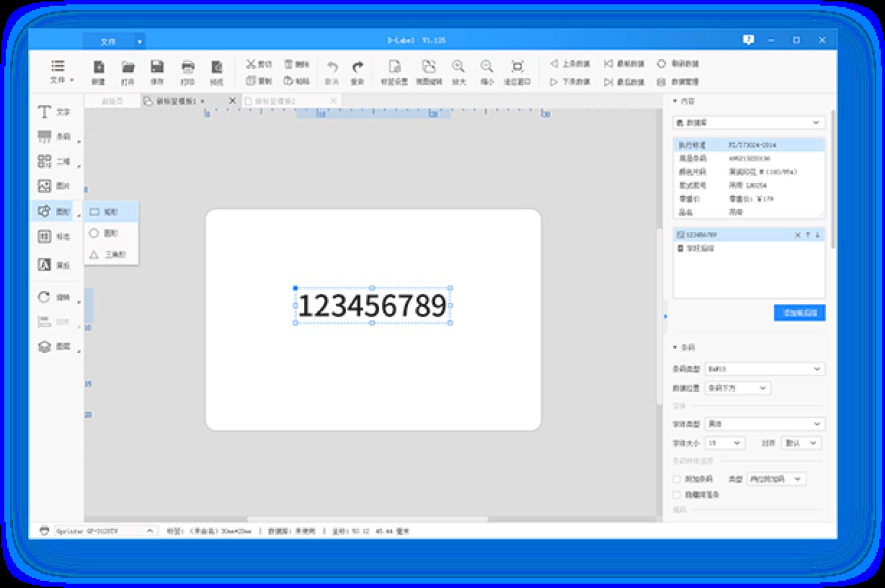This screenshot has width=885, height=588.
Task: Select the 商品条码 row in data list
Action: (748, 159)
